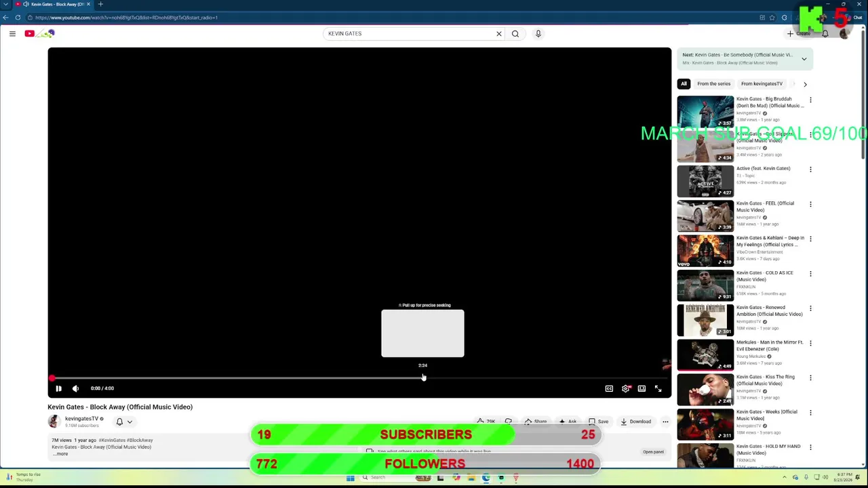This screenshot has width=868, height=488.
Task: Download the video
Action: coord(636,422)
